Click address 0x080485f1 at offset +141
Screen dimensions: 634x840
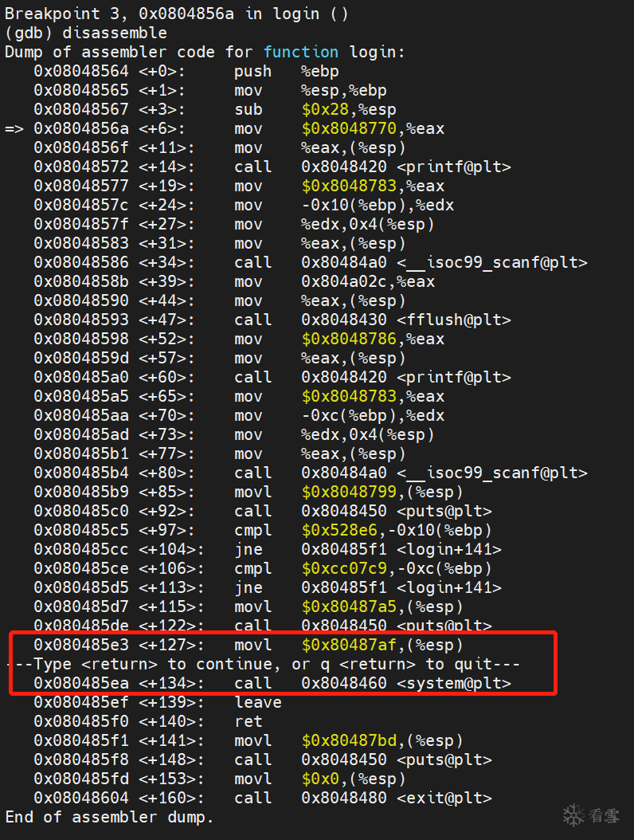[x=81, y=741]
